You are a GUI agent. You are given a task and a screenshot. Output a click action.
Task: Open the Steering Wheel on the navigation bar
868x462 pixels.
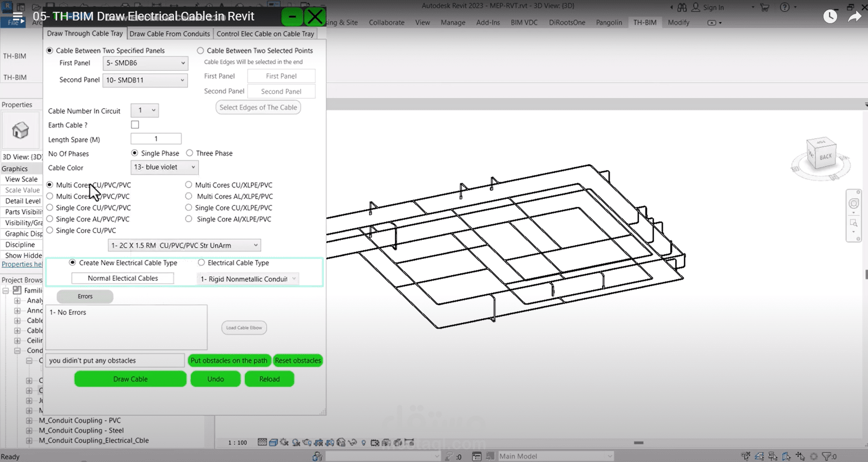(x=854, y=204)
